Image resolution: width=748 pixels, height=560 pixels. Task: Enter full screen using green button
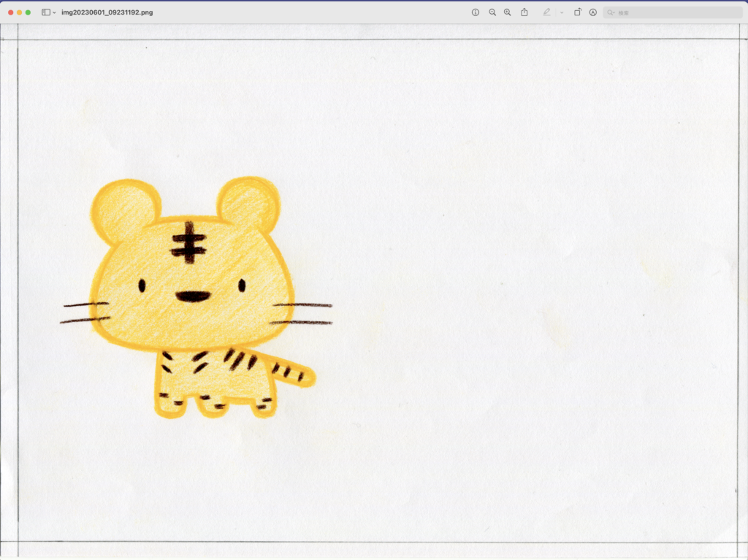tap(28, 12)
